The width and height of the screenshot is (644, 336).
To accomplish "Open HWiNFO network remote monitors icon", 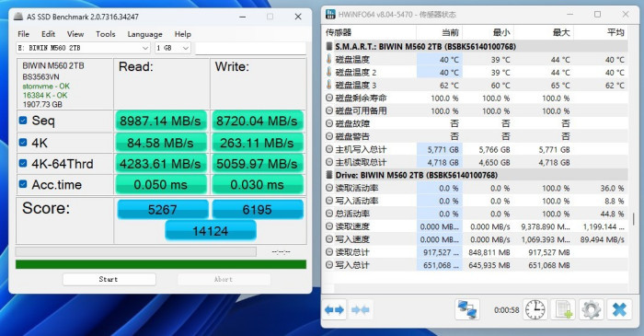I will (467, 309).
